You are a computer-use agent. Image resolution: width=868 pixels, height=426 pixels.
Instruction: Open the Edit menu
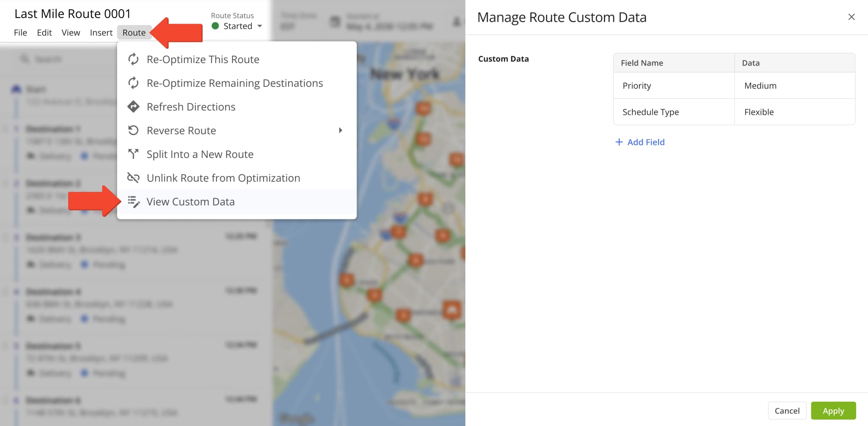coord(44,33)
